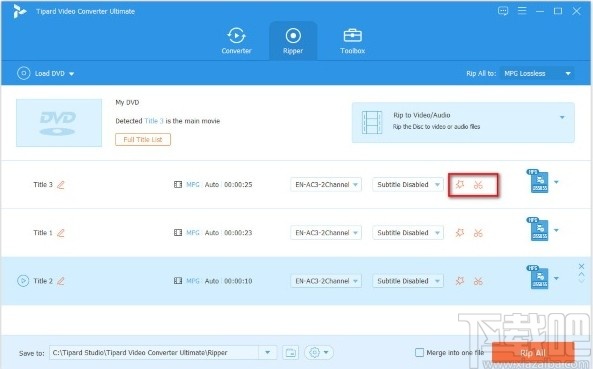Image resolution: width=593 pixels, height=369 pixels.
Task: Open the output folder icon
Action: click(290, 353)
